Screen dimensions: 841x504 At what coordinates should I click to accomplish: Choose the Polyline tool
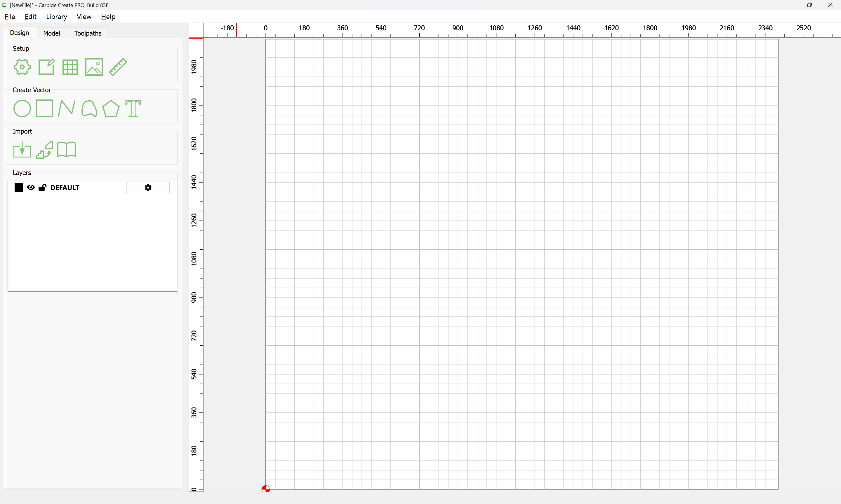pos(67,109)
